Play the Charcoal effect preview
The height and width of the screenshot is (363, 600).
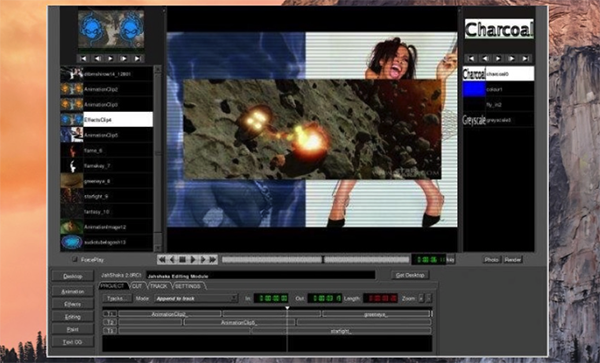498,59
